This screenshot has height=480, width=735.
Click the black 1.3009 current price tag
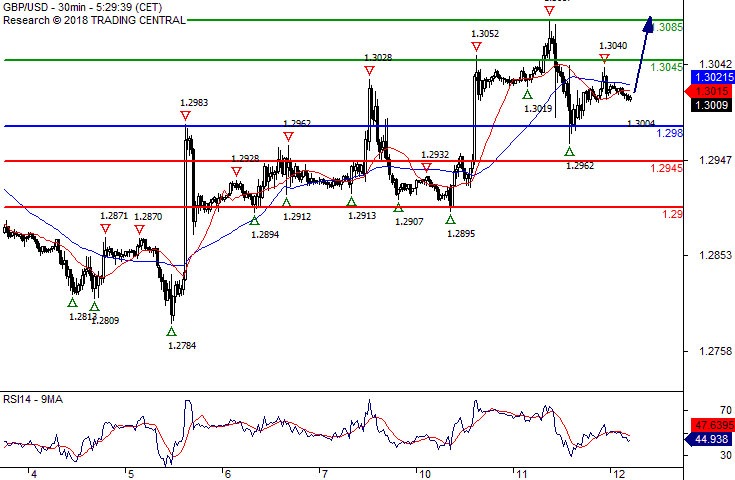[711, 105]
